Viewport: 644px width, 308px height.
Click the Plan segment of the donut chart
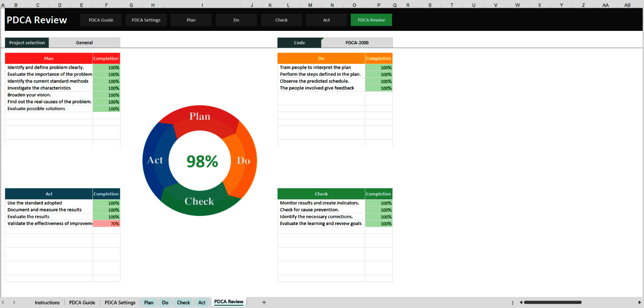coord(200,116)
